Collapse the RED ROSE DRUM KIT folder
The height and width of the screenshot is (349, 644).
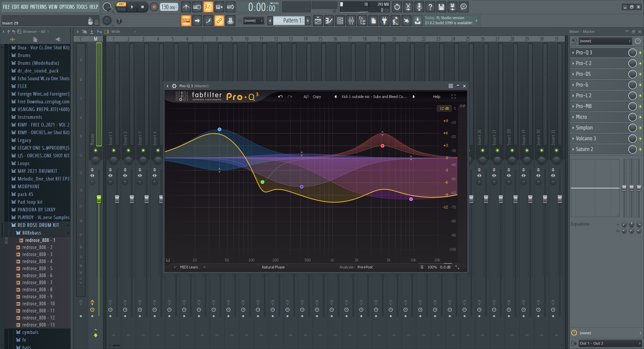click(x=38, y=225)
